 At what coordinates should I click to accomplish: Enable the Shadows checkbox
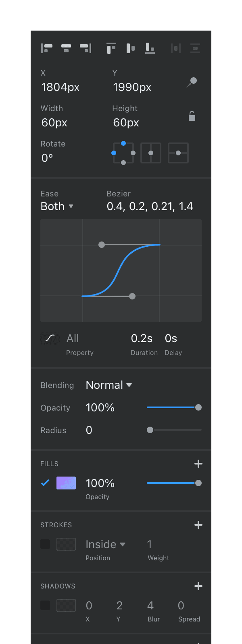[45, 605]
